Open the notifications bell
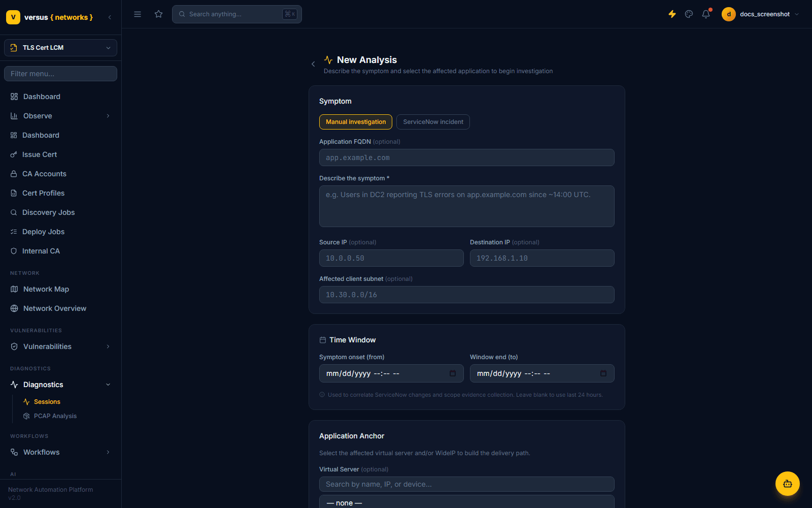812x508 pixels. pyautogui.click(x=706, y=14)
